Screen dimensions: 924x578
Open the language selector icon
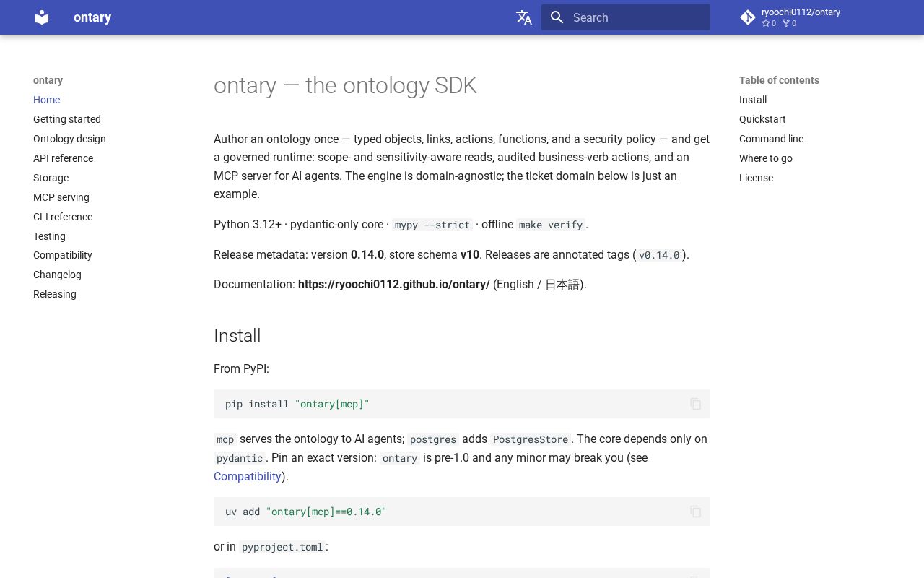(524, 17)
